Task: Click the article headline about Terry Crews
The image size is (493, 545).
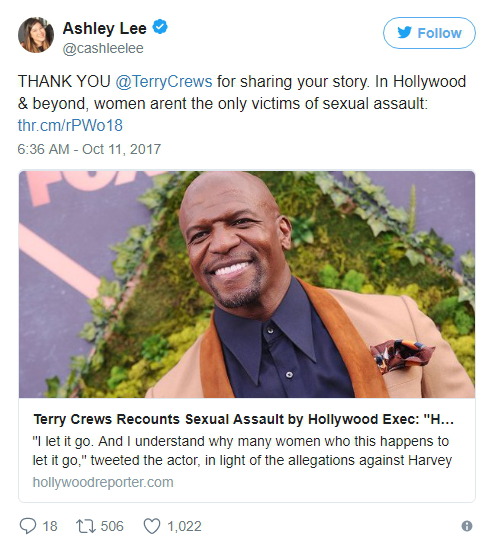Action: tap(243, 419)
